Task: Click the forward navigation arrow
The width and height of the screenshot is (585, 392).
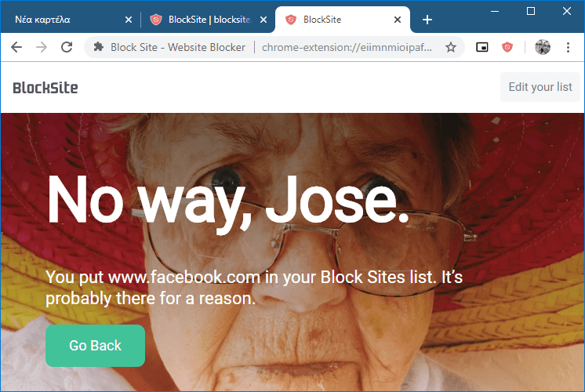Action: tap(42, 47)
